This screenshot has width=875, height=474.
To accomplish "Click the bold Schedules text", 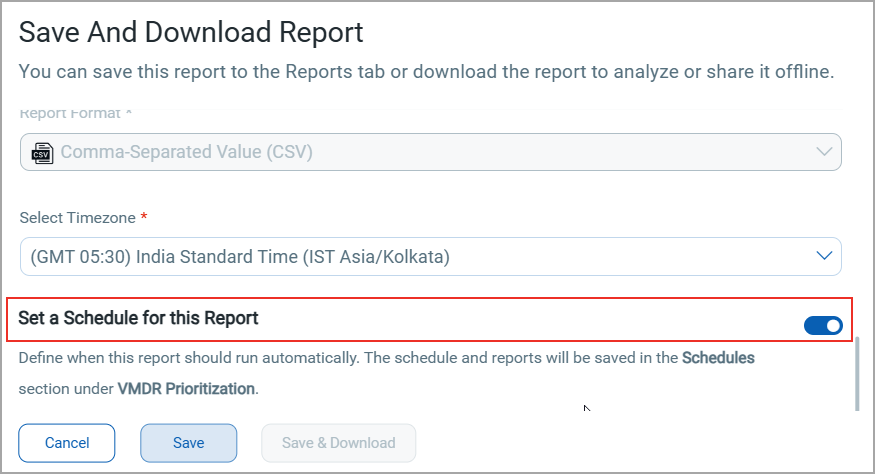I will pyautogui.click(x=718, y=357).
